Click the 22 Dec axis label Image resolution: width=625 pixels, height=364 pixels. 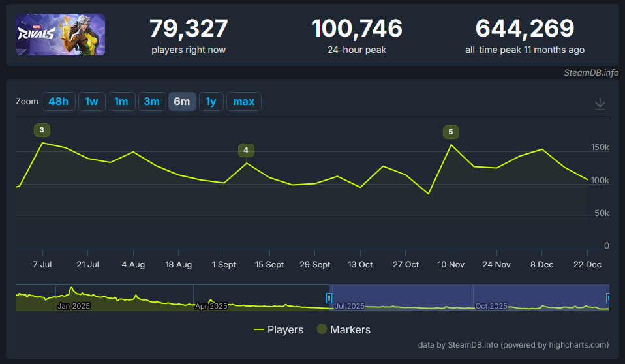coord(587,265)
